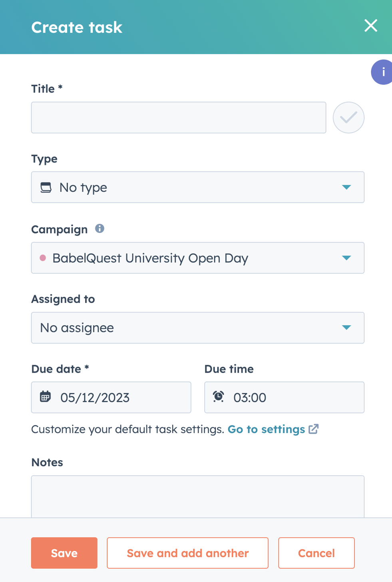392x582 pixels.
Task: Click the Save button
Action: click(64, 553)
